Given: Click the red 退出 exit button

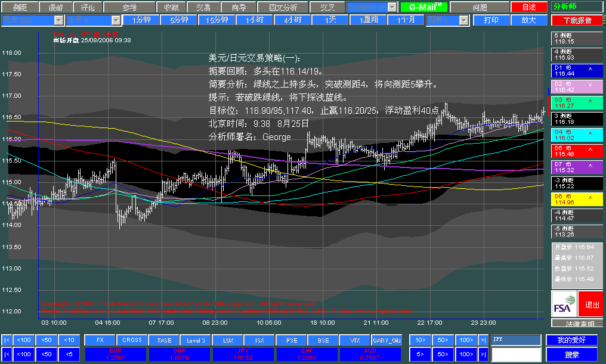Looking at the screenshot, I should click(590, 304).
